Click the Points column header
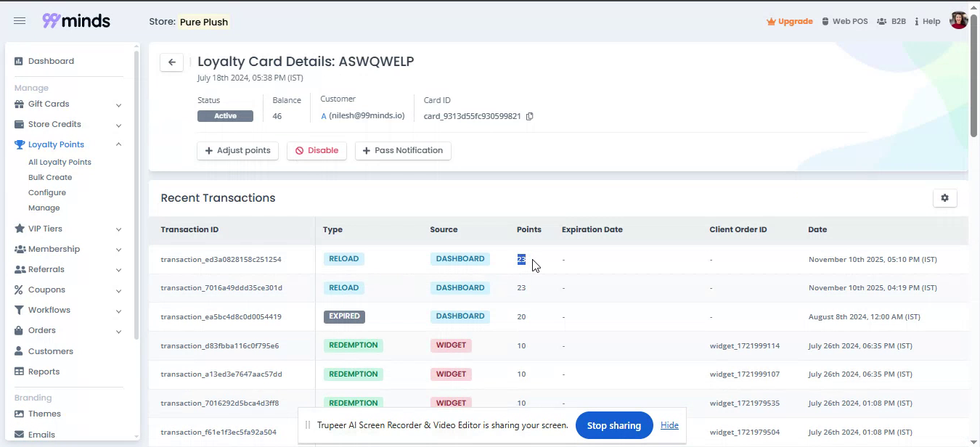 (x=529, y=229)
